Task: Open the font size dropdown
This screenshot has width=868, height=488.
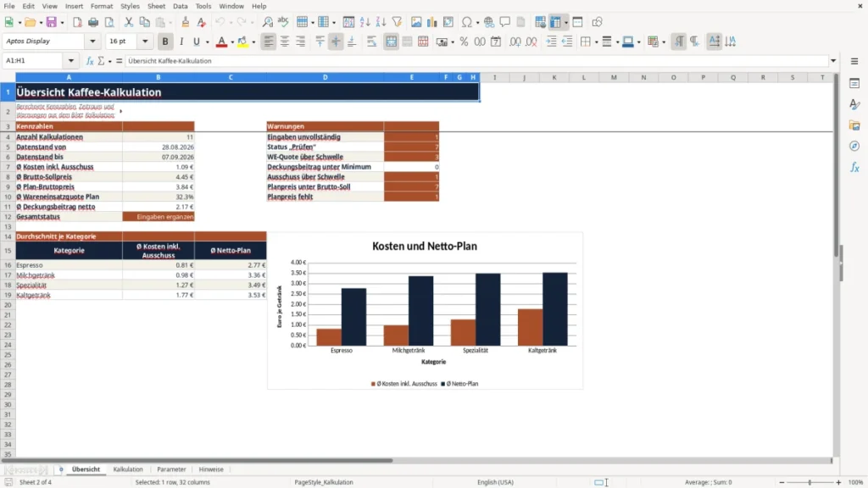Action: click(145, 42)
